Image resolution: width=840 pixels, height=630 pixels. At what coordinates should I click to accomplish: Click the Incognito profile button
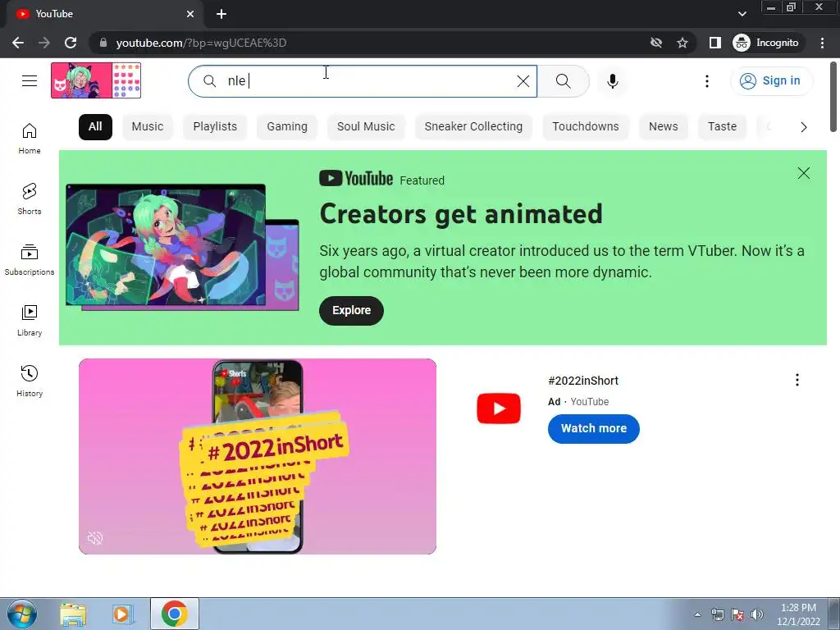(766, 43)
